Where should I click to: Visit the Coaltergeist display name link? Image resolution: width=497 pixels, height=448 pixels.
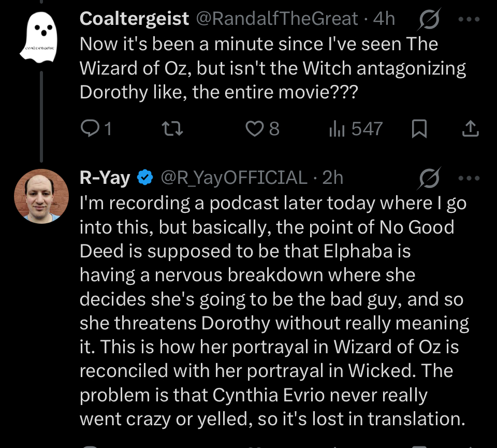tap(134, 19)
